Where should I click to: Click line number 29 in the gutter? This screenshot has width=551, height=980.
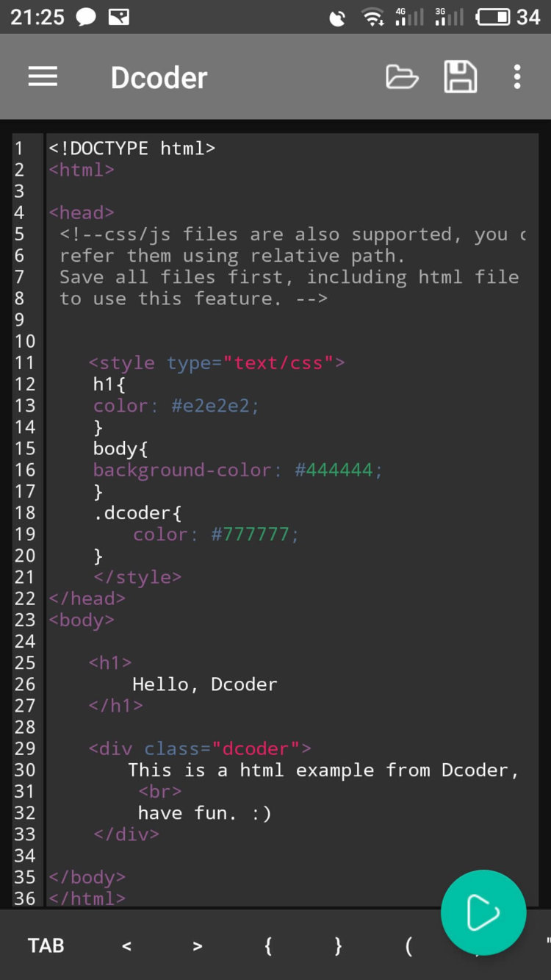[24, 748]
